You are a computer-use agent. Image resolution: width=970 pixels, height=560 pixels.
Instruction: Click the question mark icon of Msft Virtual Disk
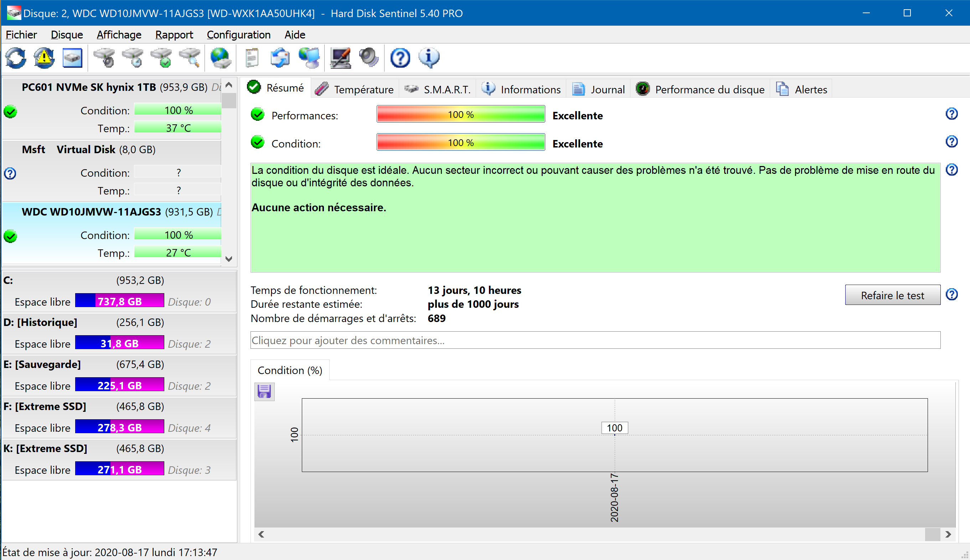[x=10, y=173]
